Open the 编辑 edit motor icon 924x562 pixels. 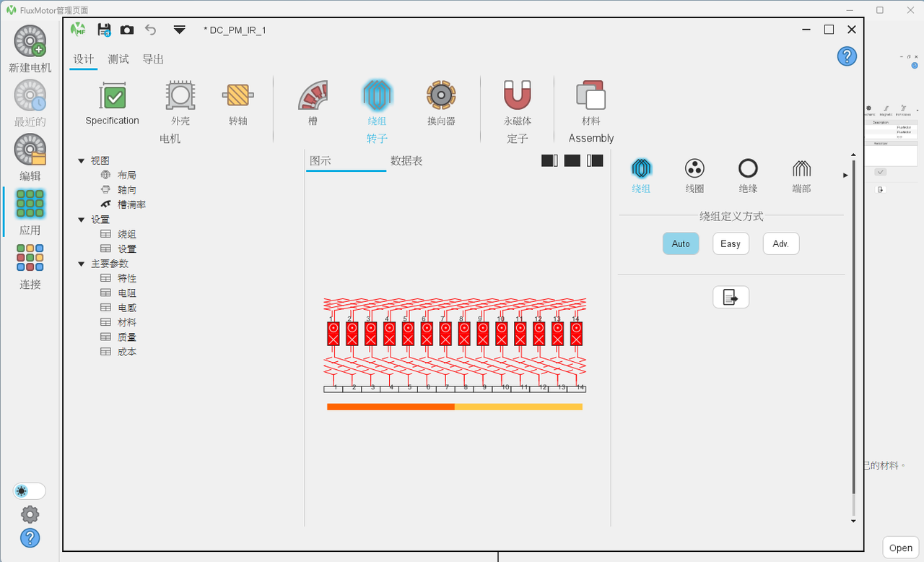(30, 150)
